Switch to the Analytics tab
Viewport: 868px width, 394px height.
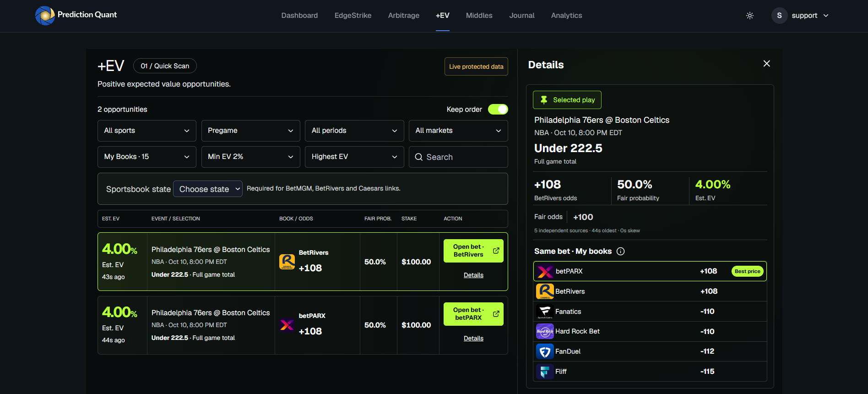pyautogui.click(x=567, y=16)
